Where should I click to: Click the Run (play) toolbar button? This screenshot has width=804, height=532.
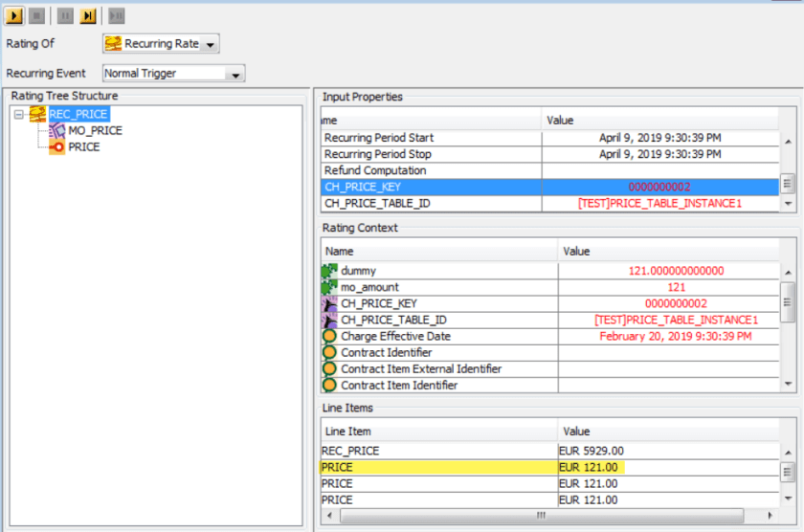(14, 16)
